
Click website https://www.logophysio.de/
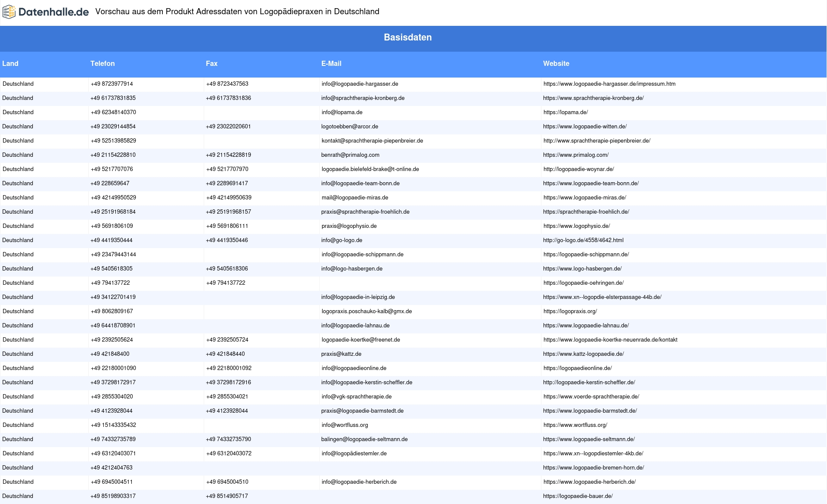point(577,226)
